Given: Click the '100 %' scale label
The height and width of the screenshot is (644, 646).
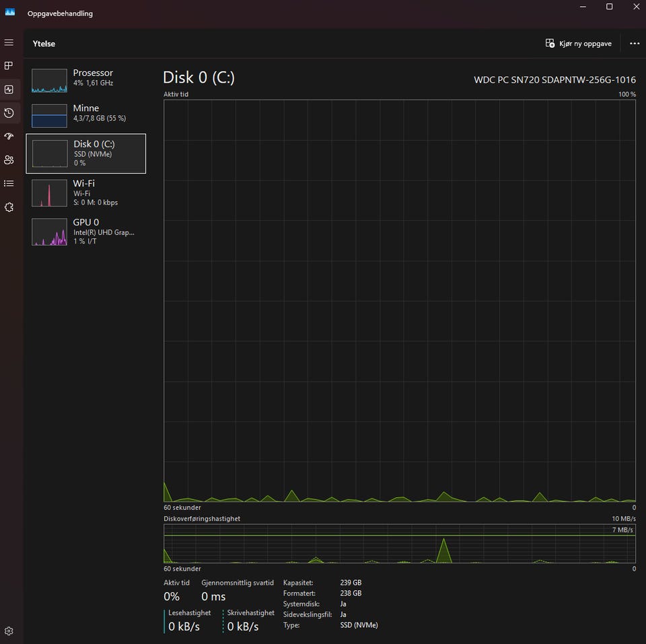Looking at the screenshot, I should tap(627, 94).
